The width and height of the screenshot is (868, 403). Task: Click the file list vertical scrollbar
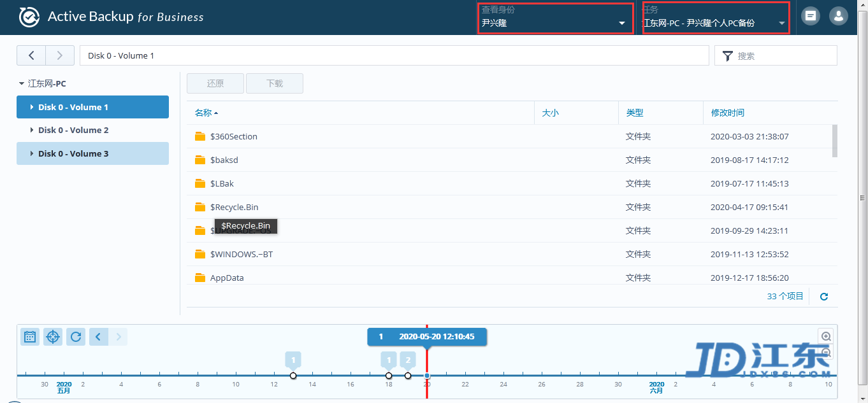834,141
